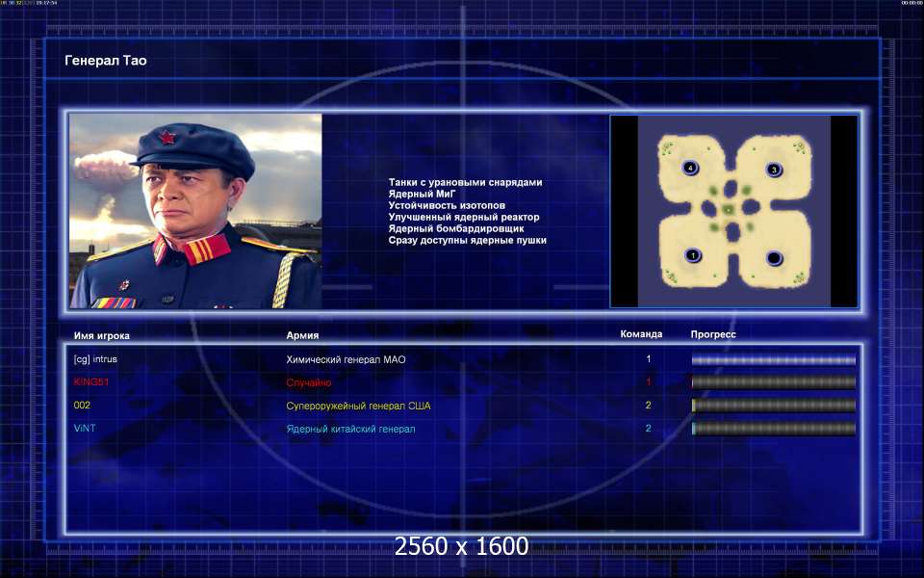924x578 pixels.
Task: Click the unnumbered start position marker on minimap
Action: click(774, 258)
